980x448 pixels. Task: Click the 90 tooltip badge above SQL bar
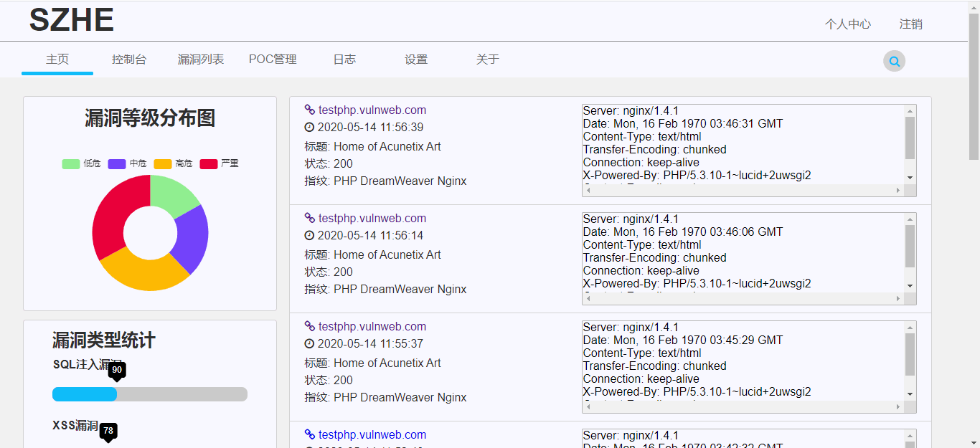(117, 370)
